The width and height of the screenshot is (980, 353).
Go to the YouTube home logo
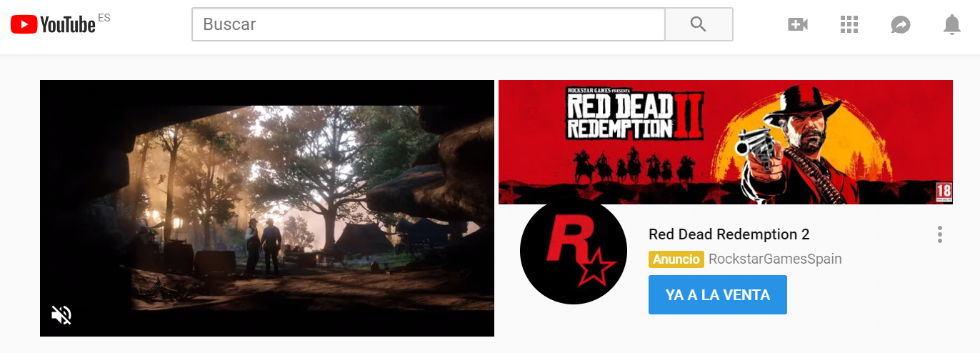coord(54,25)
